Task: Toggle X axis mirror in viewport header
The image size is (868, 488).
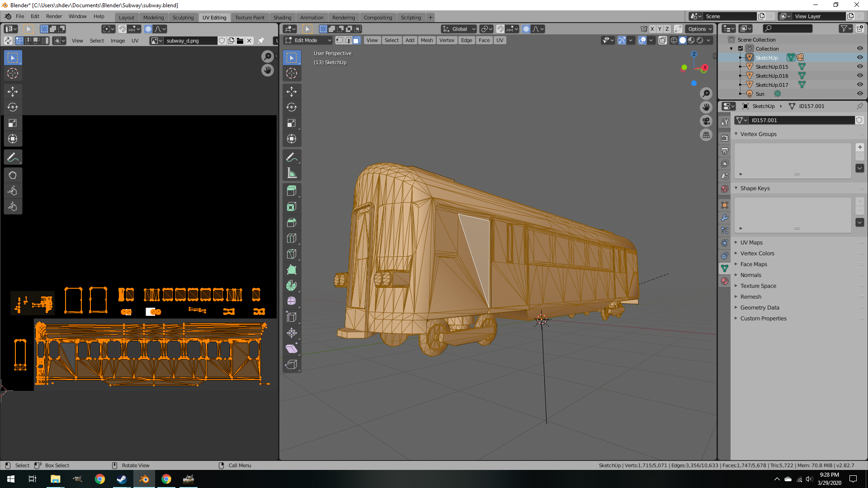Action: click(x=652, y=29)
